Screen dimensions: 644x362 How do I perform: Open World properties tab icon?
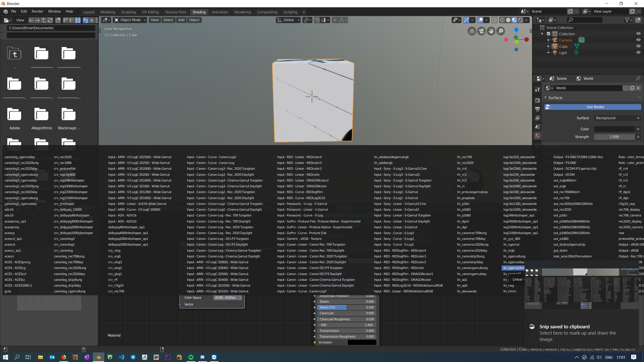click(x=538, y=136)
